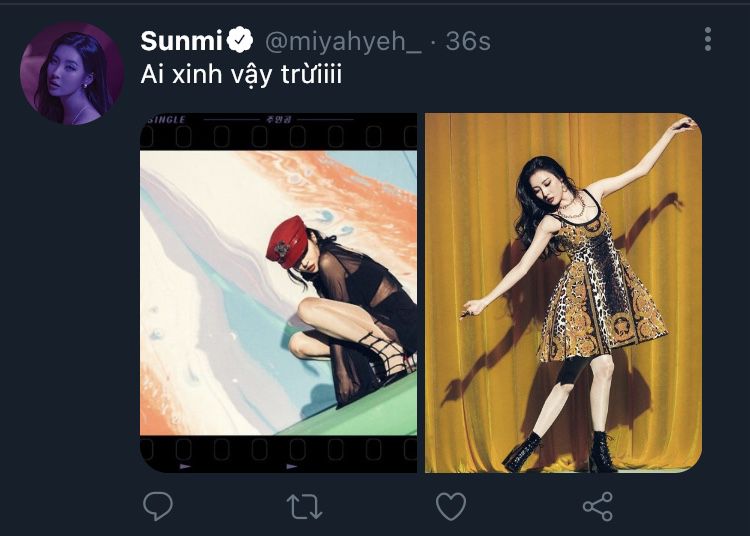
Task: Click the tweet text "Ai xinh vậy trừiii"
Action: click(x=241, y=75)
